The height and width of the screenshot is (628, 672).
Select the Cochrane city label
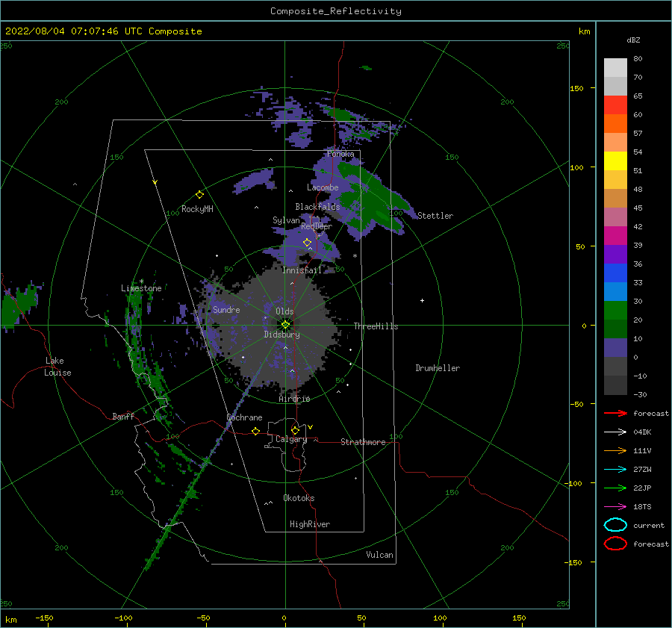[x=244, y=417]
